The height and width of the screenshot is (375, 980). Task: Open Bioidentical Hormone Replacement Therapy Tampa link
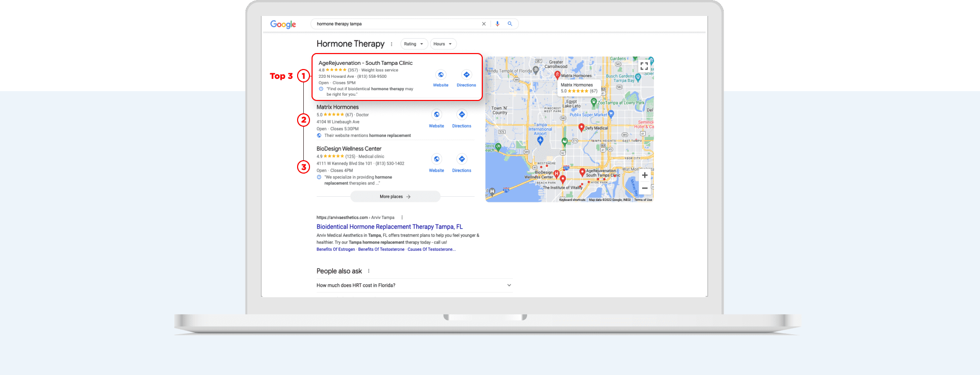point(389,227)
